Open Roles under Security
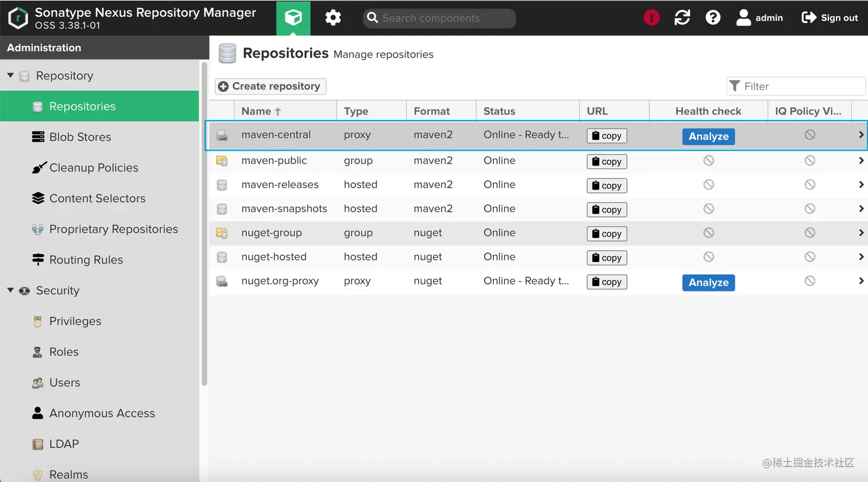 pos(99,352)
